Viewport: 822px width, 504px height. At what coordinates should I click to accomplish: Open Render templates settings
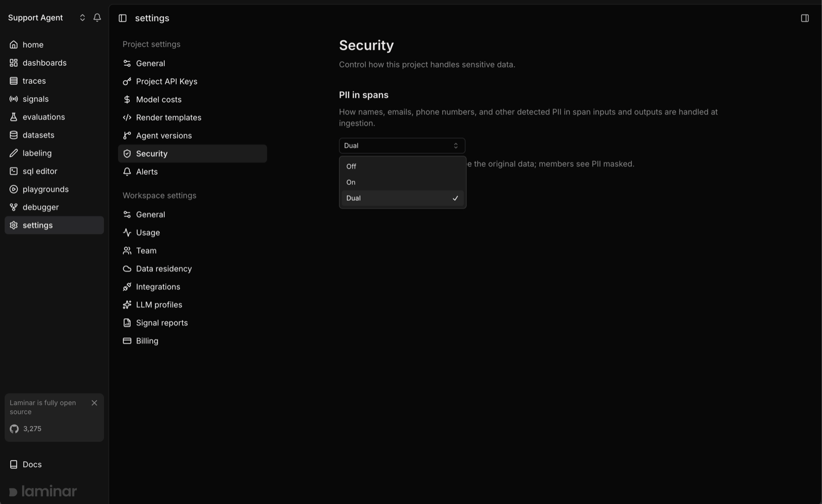(192, 117)
